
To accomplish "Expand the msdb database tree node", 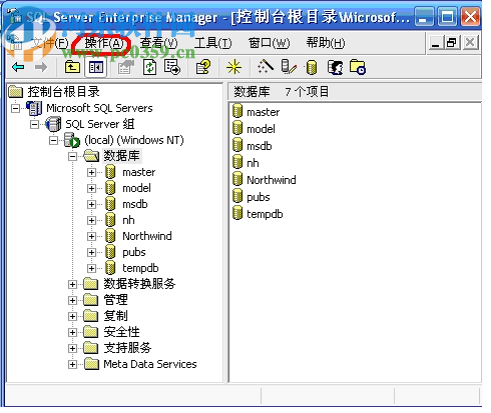I will click(x=91, y=205).
